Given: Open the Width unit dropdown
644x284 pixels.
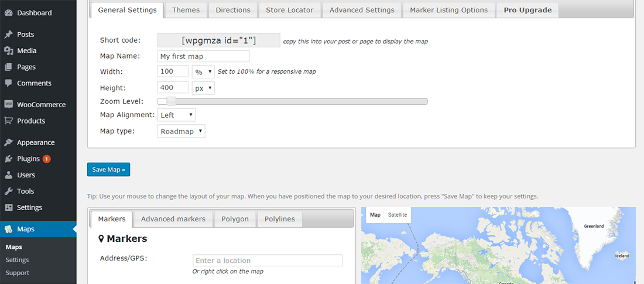Looking at the screenshot, I should pos(203,71).
